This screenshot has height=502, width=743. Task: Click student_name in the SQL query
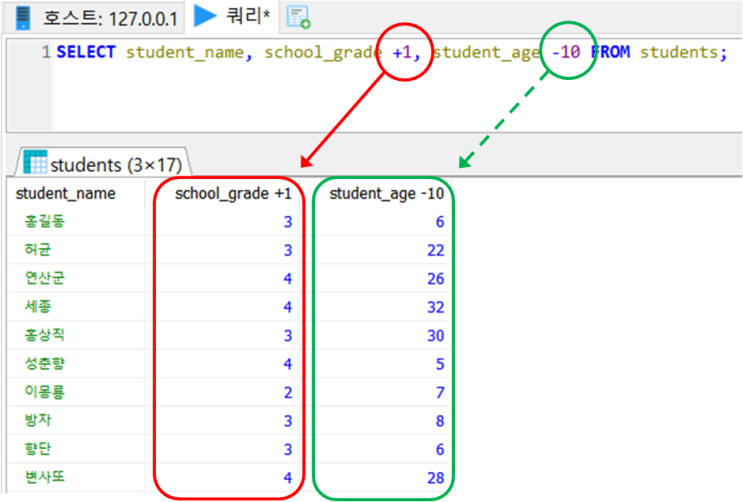(185, 52)
